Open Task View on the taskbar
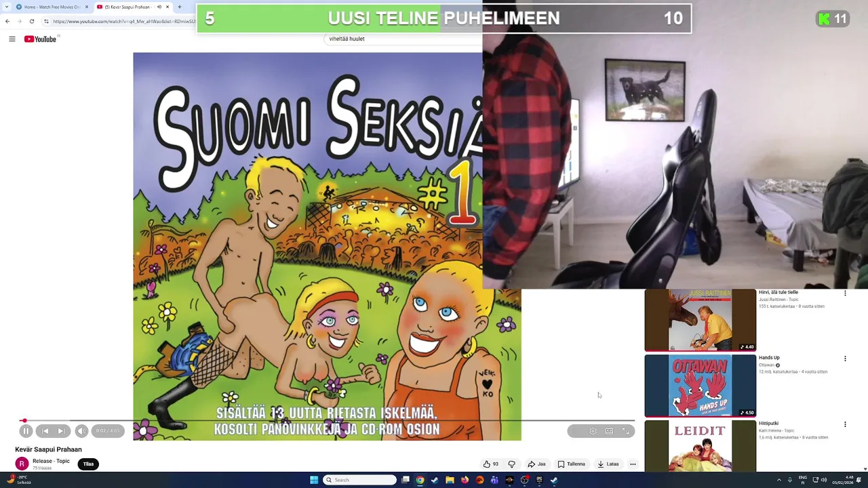 pos(406,480)
